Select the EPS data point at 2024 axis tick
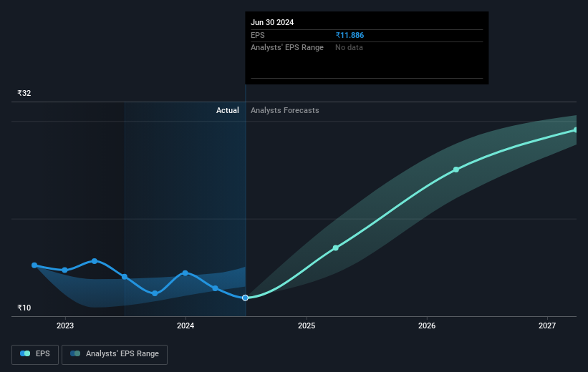This screenshot has height=372, width=588. [x=185, y=273]
